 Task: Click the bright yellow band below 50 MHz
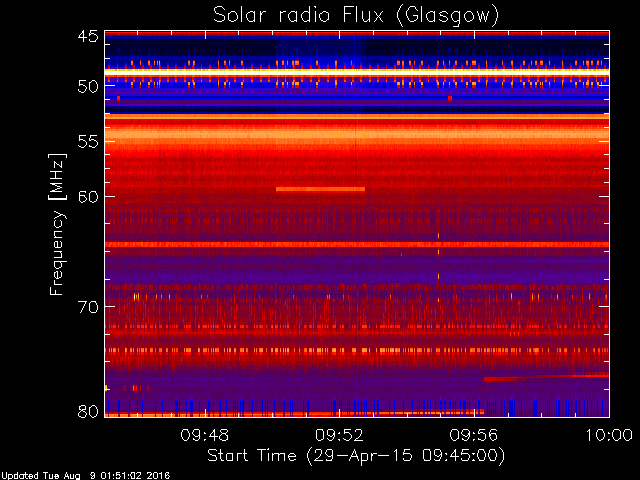tap(357, 71)
